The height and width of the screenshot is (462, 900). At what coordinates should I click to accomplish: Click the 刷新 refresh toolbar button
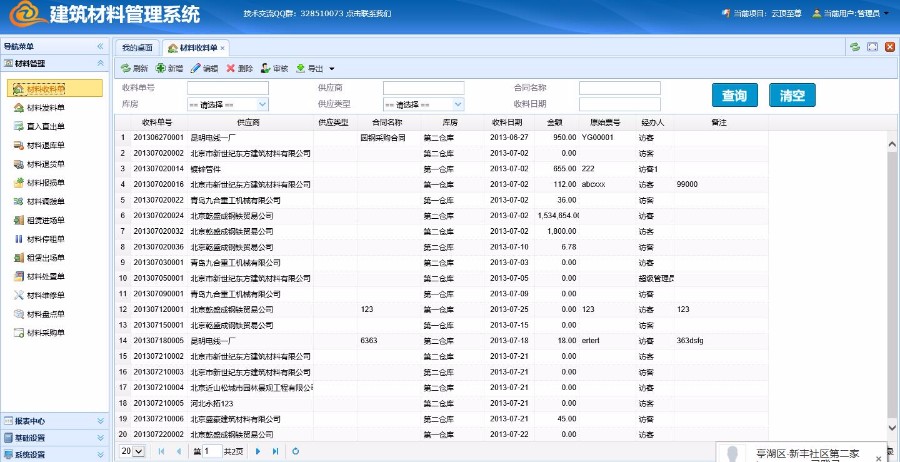pos(134,68)
